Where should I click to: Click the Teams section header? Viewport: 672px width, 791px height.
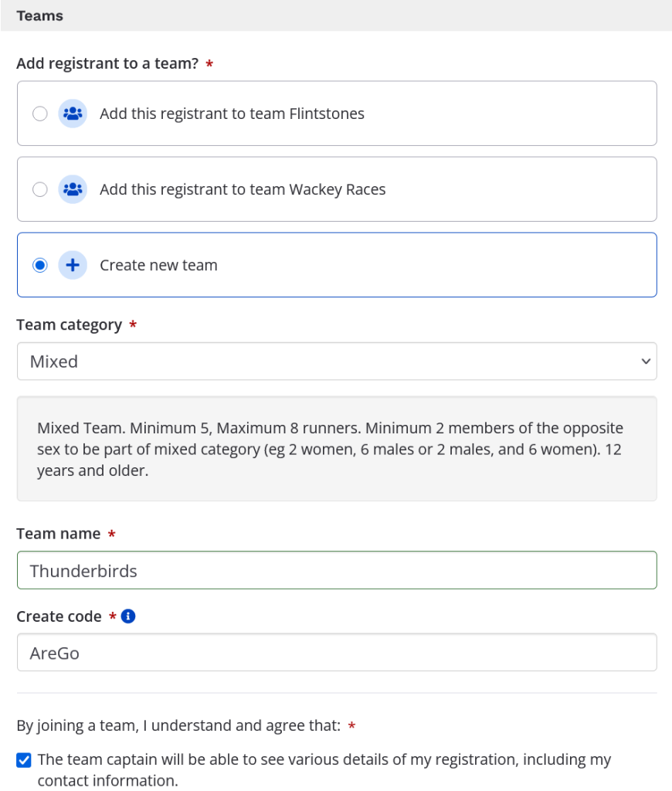coord(40,15)
